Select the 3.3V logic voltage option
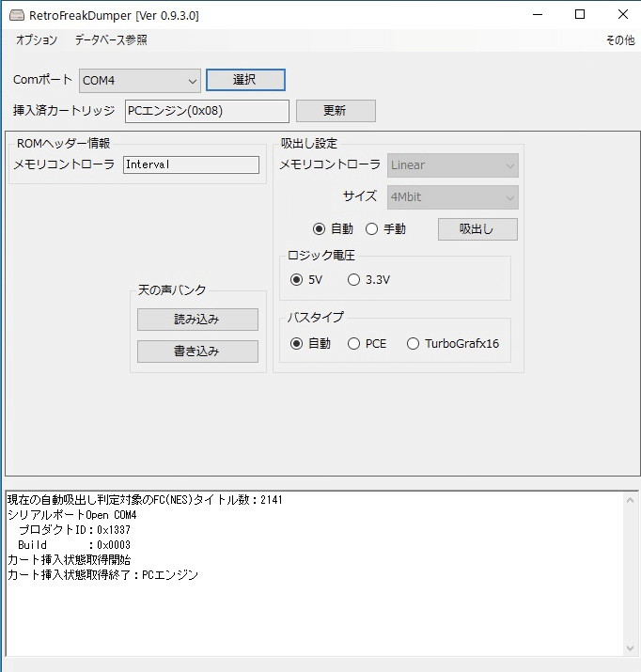 [x=353, y=280]
